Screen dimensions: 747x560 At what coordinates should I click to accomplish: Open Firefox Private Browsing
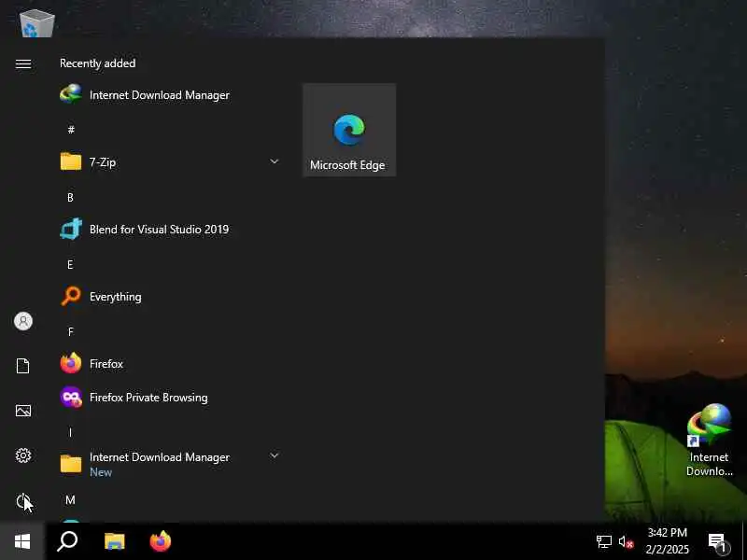[169, 398]
